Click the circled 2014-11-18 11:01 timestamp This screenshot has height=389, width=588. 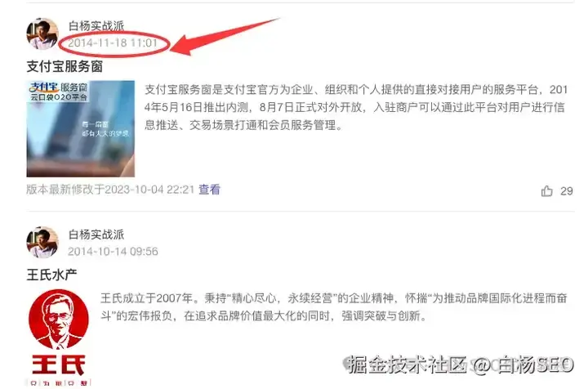point(113,42)
